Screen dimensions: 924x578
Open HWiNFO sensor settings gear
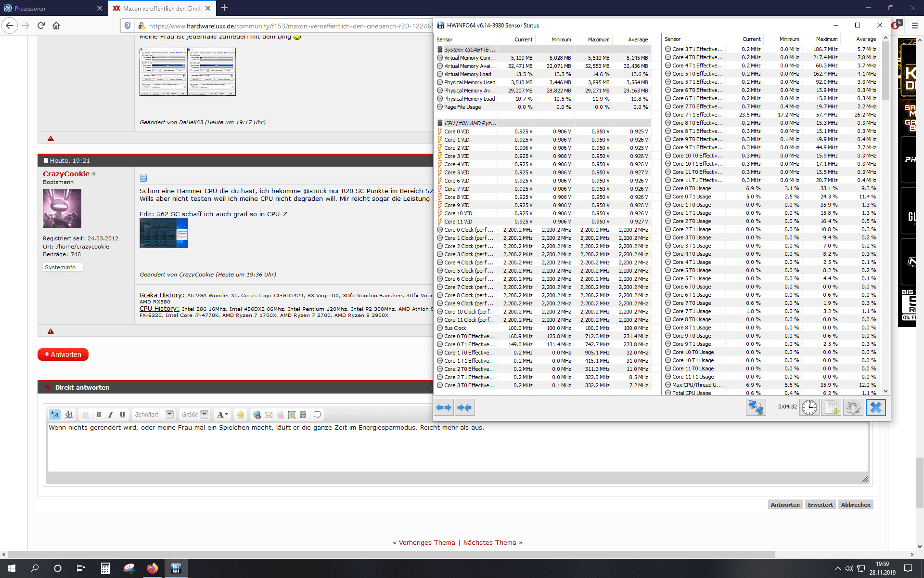853,407
